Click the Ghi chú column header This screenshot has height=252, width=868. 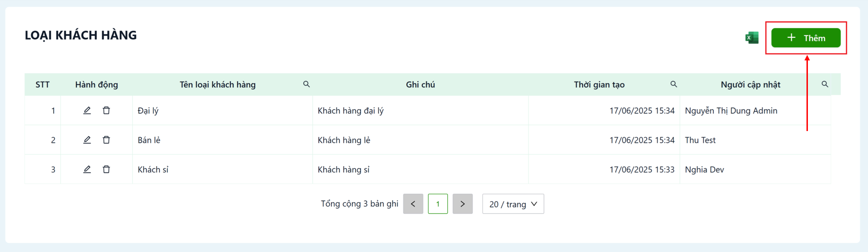point(420,84)
